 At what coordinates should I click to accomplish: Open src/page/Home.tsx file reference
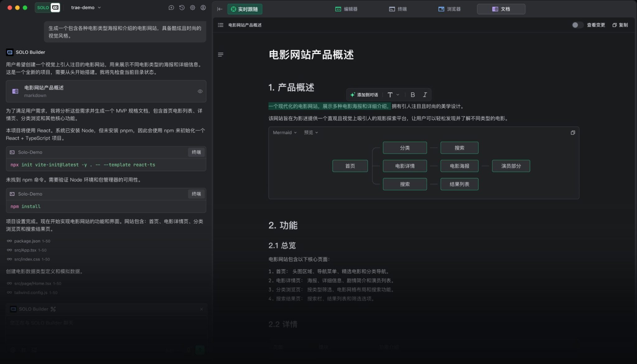pos(34,283)
